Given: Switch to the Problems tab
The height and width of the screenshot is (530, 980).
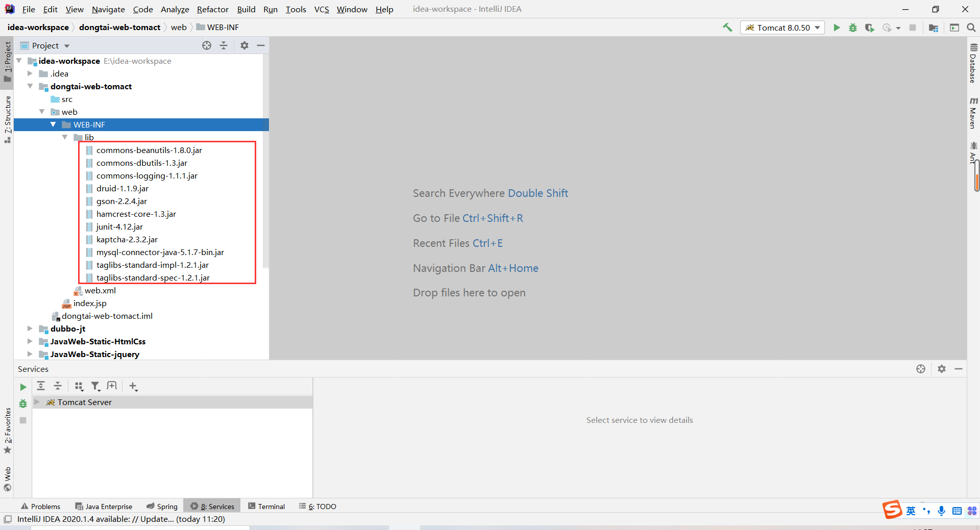Looking at the screenshot, I should pyautogui.click(x=40, y=506).
